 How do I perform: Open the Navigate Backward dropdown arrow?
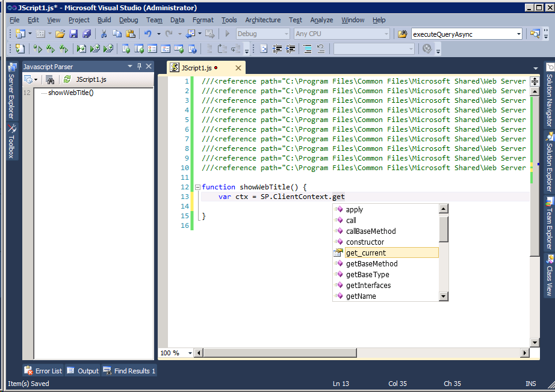coord(200,34)
